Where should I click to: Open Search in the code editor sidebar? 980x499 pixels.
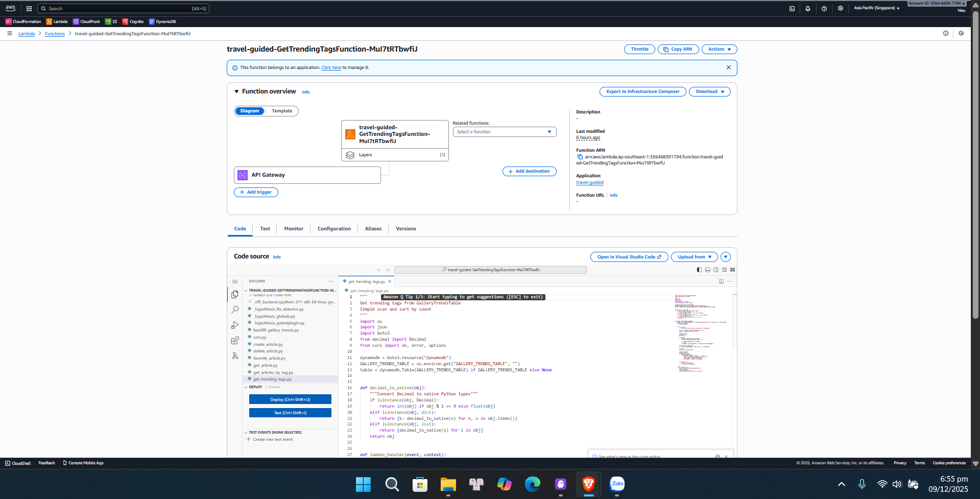pos(234,309)
